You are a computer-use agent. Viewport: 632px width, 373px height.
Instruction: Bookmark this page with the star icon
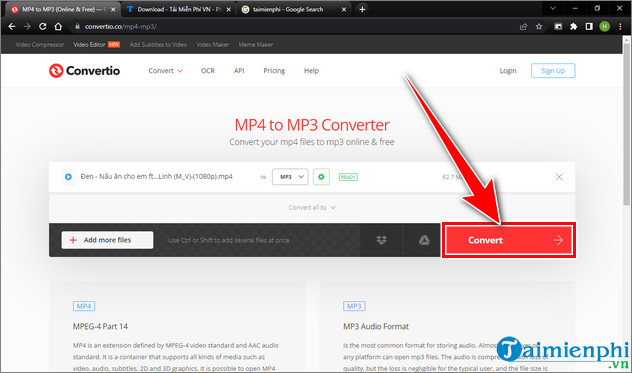click(x=539, y=27)
